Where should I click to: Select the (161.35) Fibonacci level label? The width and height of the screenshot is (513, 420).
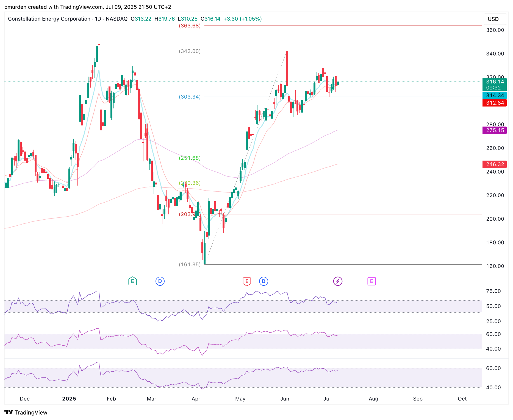(190, 264)
